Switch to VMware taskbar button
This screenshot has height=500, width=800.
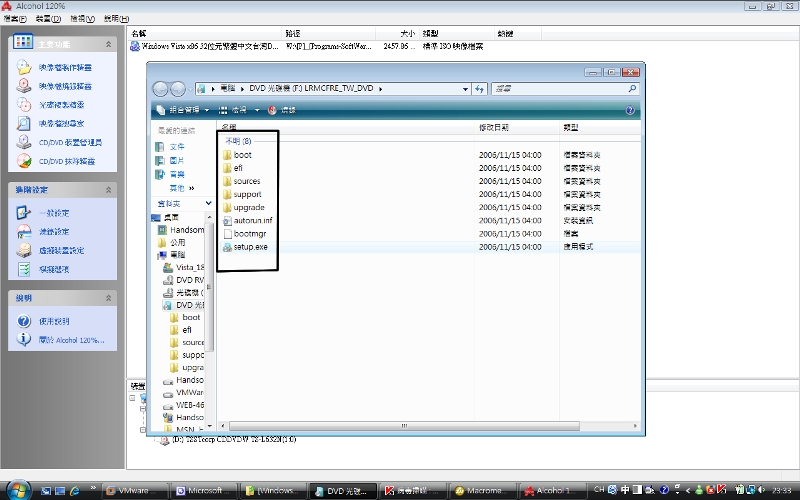(x=134, y=491)
